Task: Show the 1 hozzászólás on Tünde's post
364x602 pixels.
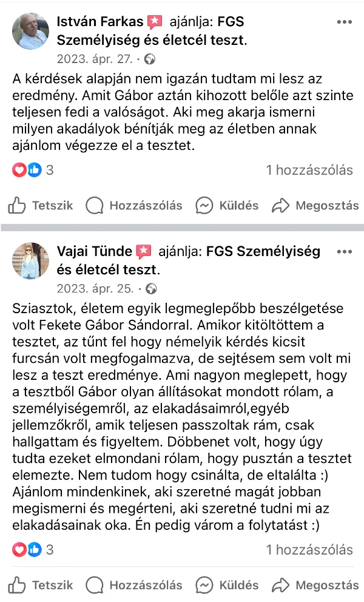Action: tap(309, 550)
